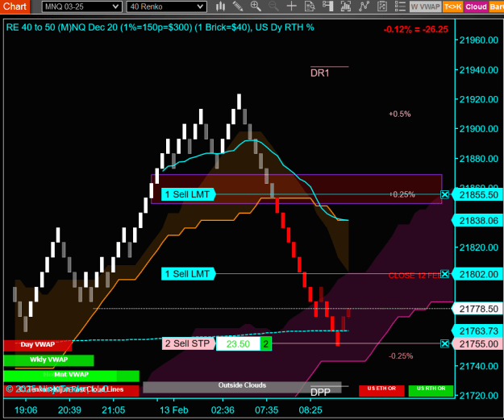The height and width of the screenshot is (420, 504).
Task: Click the Mnt VWAP green label
Action: (71, 375)
